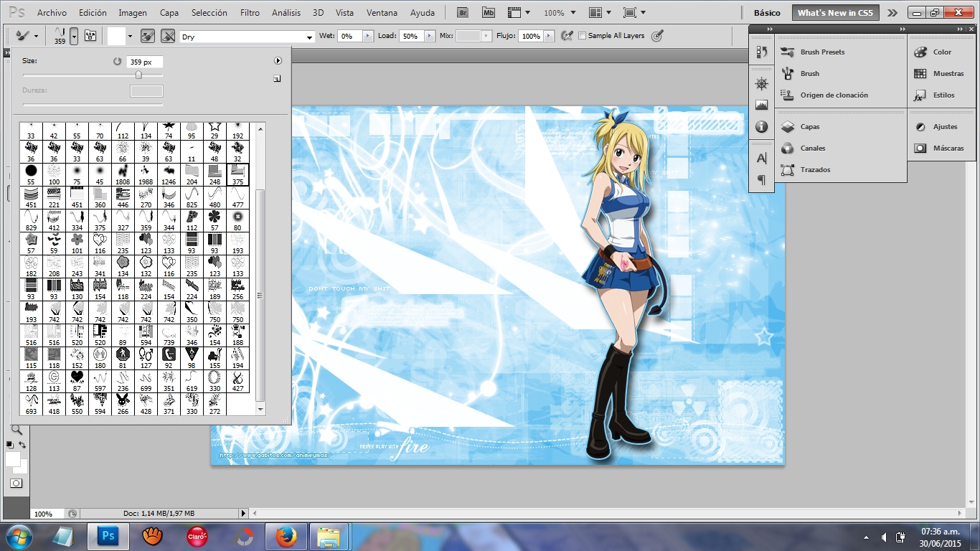This screenshot has height=551, width=980.
Task: Click the brush Size slider handle
Action: 138,75
